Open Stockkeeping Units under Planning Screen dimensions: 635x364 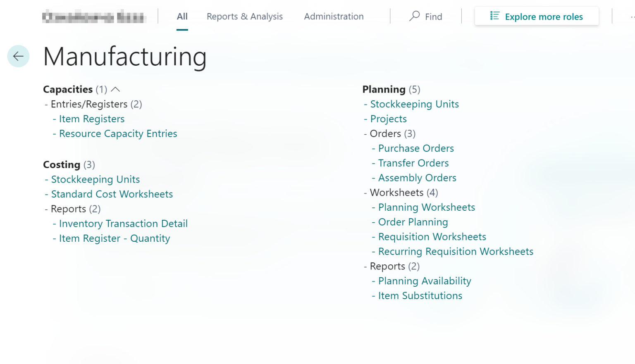click(x=414, y=104)
